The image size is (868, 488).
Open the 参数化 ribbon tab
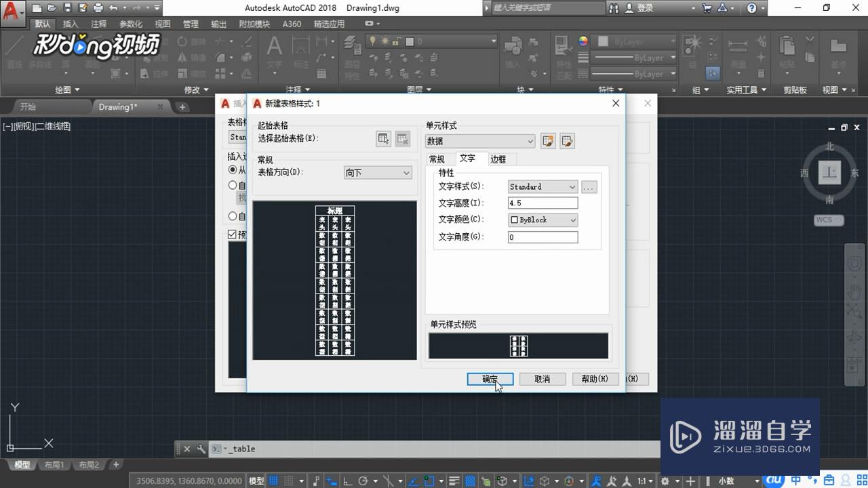pos(131,24)
